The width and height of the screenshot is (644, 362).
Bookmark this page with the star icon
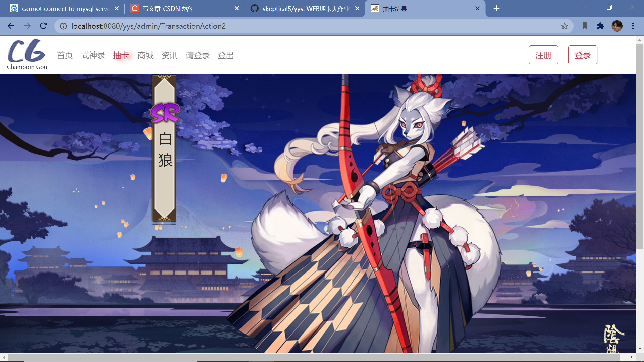pos(565,26)
